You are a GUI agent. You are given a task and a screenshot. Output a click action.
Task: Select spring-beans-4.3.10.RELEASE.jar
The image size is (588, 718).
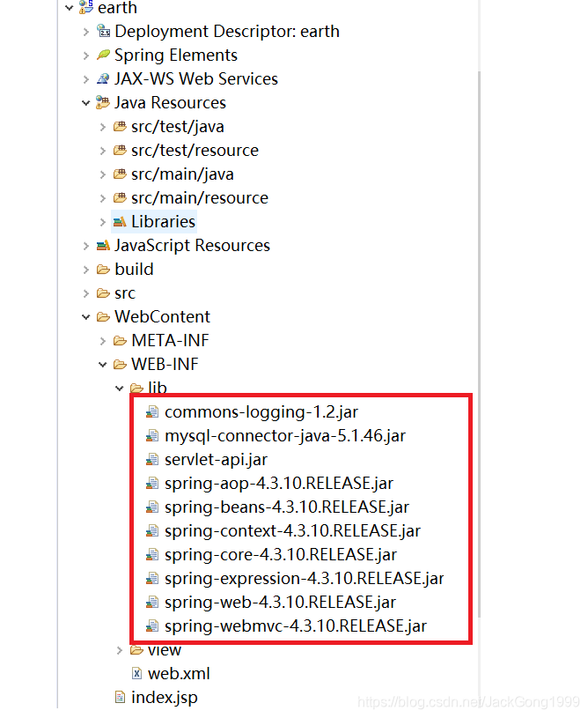click(287, 507)
